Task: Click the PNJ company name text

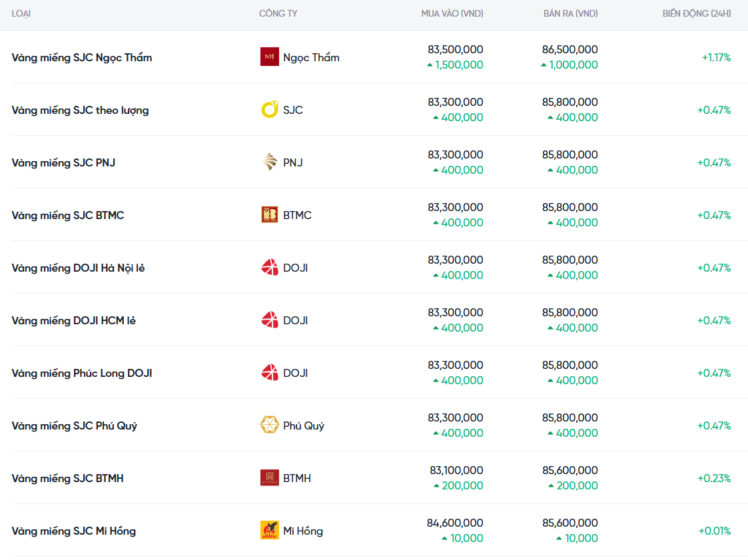Action: 293,162
